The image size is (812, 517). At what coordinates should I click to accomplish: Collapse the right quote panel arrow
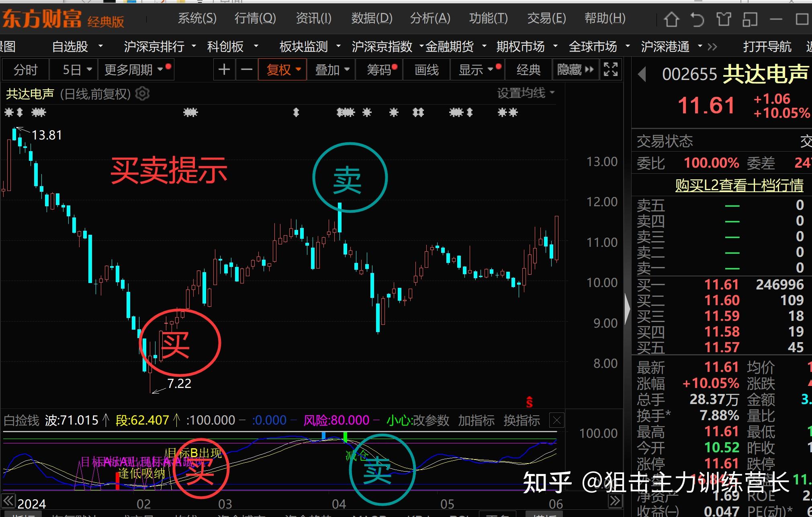tap(627, 309)
